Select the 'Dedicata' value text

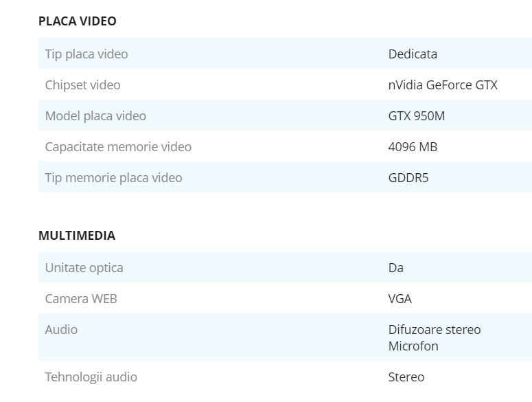[x=413, y=54]
